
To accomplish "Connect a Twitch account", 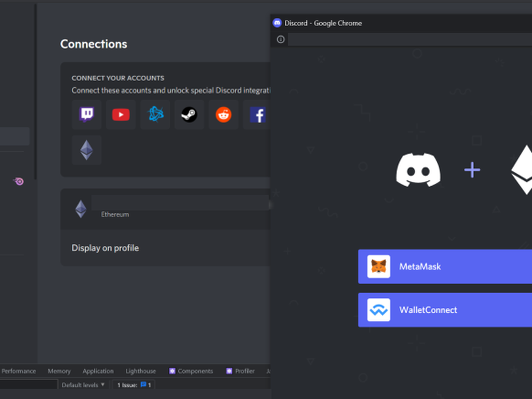I will click(86, 115).
